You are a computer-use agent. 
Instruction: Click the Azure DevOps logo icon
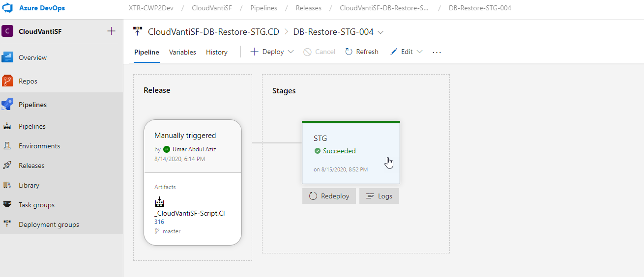coord(8,8)
